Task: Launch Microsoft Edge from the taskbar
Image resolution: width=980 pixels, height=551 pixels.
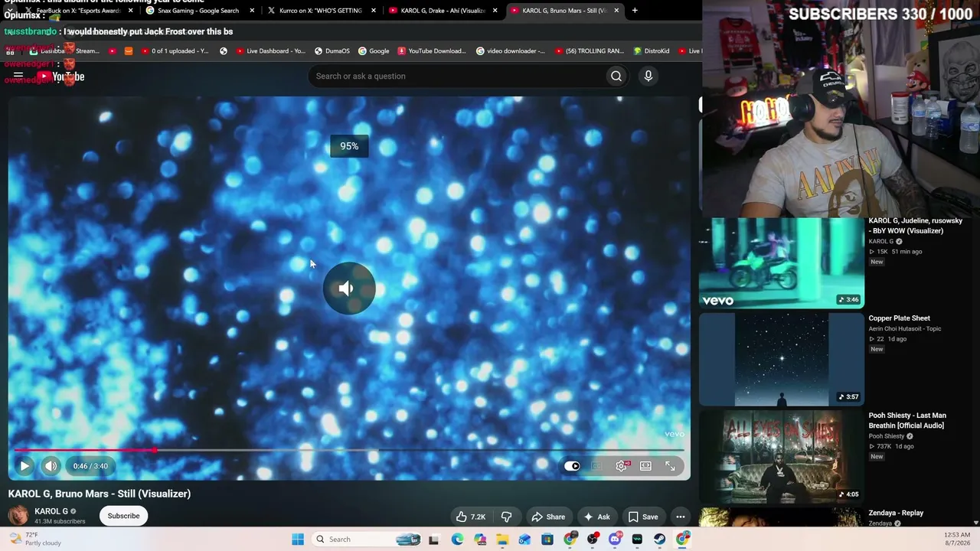Action: click(457, 540)
